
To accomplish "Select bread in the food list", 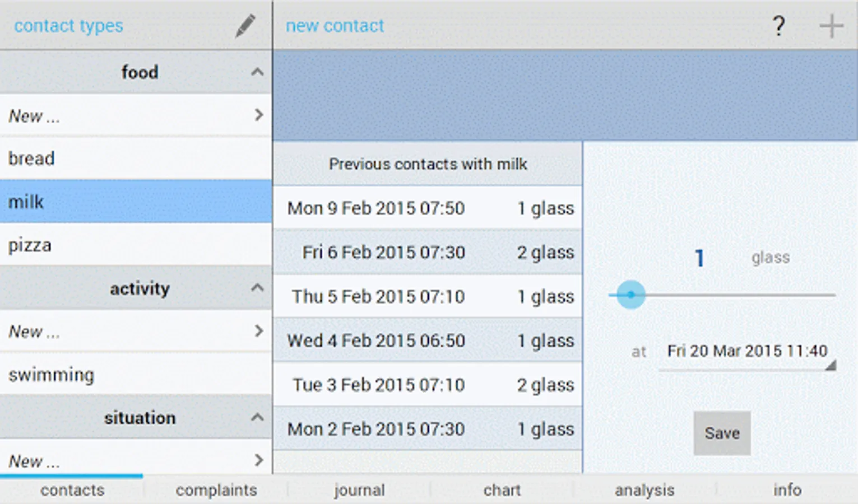I will coord(136,158).
